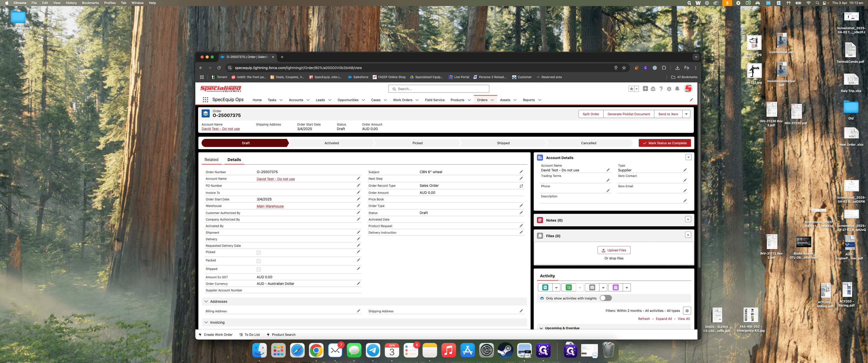This screenshot has height=363, width=868.
Task: Open Salesforce Help question mark
Action: 661,89
